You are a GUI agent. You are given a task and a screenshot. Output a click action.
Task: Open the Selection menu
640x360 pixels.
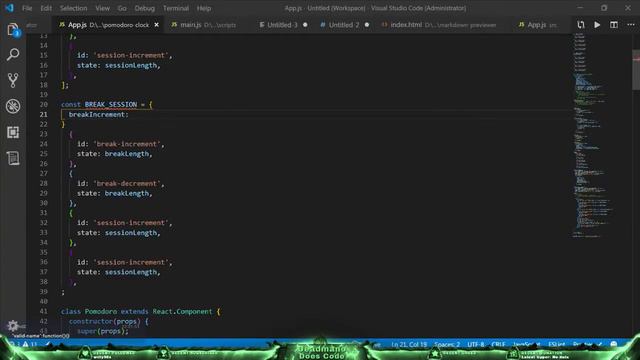(x=73, y=8)
